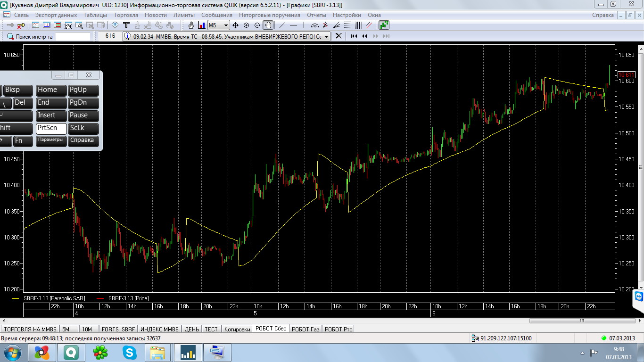Screen dimensions: 644x362
Task: Select the horizontal line drawing tool
Action: coord(293,25)
